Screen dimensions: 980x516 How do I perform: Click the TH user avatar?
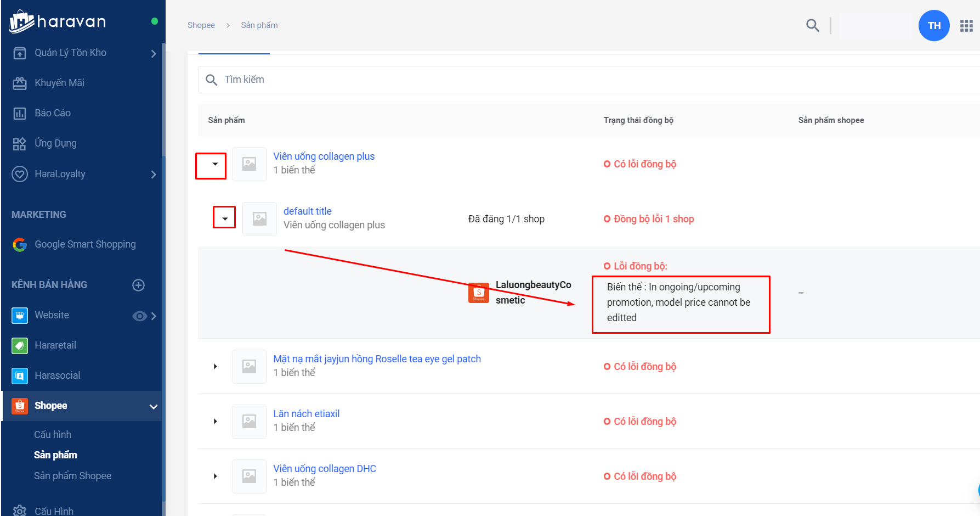coord(933,26)
